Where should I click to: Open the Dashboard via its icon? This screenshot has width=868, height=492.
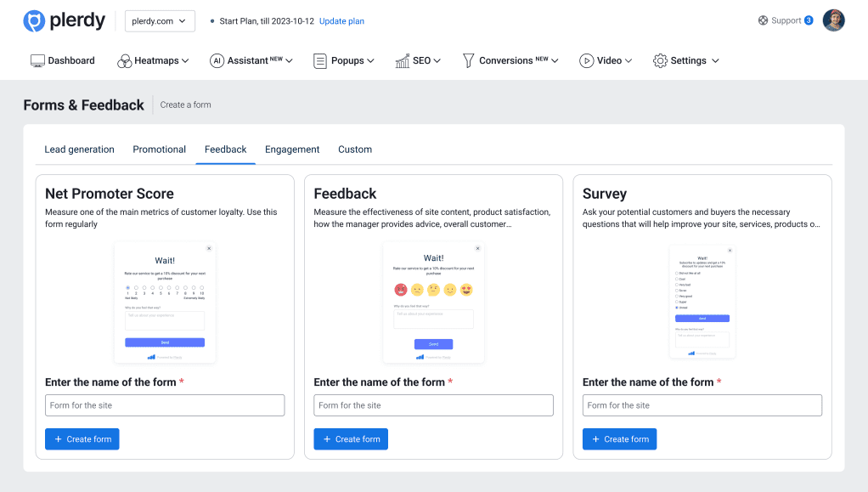pyautogui.click(x=37, y=60)
